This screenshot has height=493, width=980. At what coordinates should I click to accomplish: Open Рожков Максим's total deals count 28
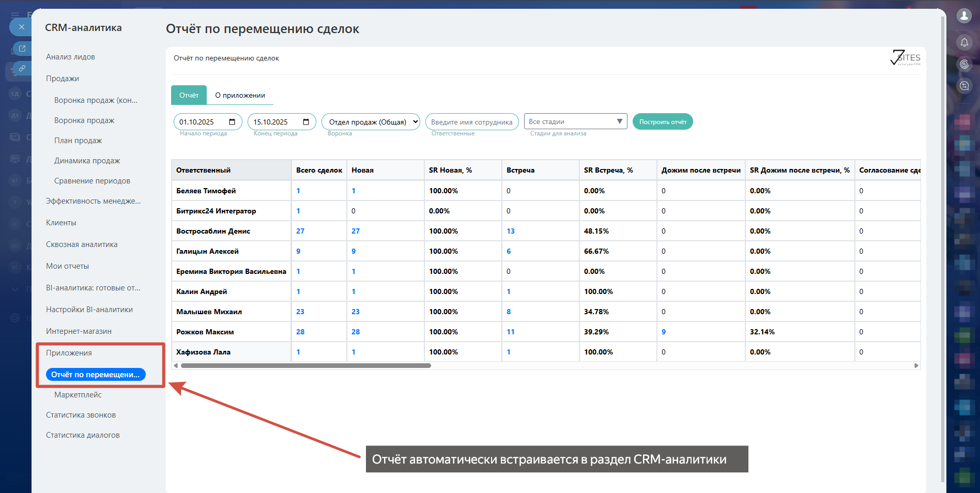point(300,332)
